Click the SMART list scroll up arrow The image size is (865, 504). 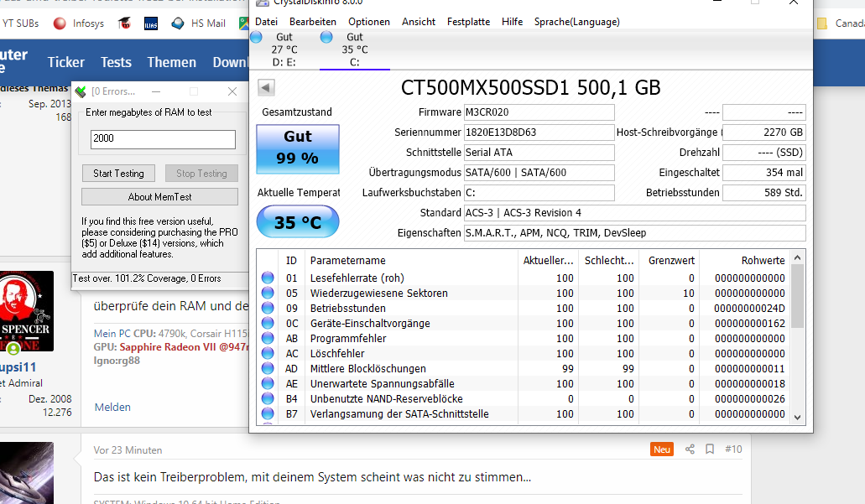point(797,257)
